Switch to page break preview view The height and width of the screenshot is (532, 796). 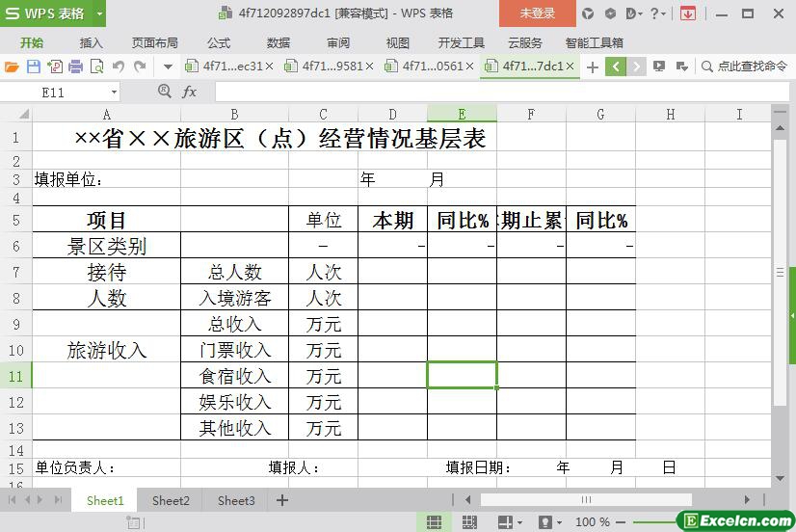tap(469, 521)
